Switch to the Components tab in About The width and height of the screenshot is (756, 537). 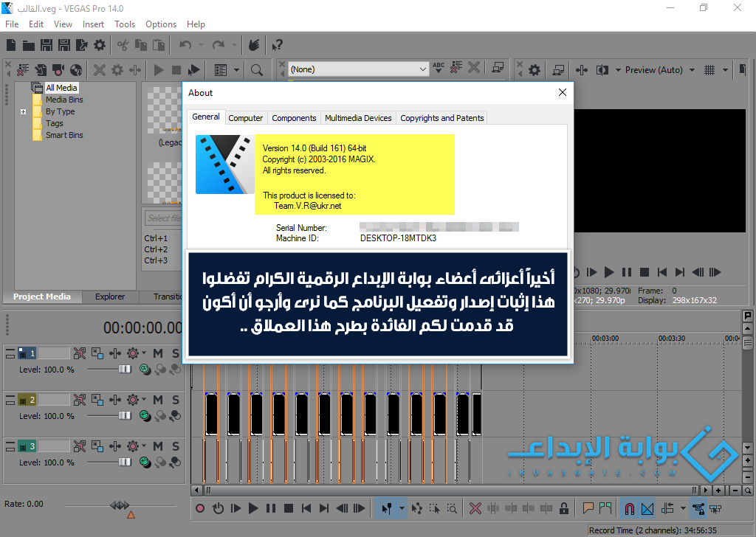coord(294,118)
